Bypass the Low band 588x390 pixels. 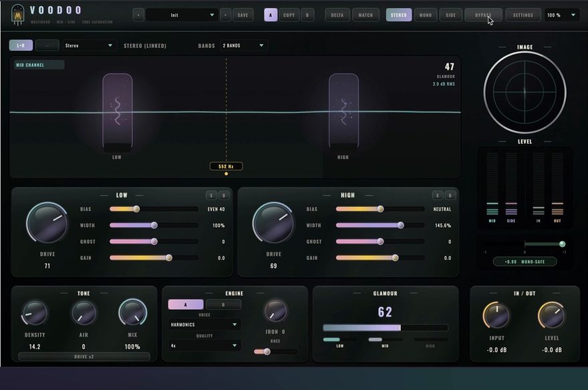[x=225, y=195]
